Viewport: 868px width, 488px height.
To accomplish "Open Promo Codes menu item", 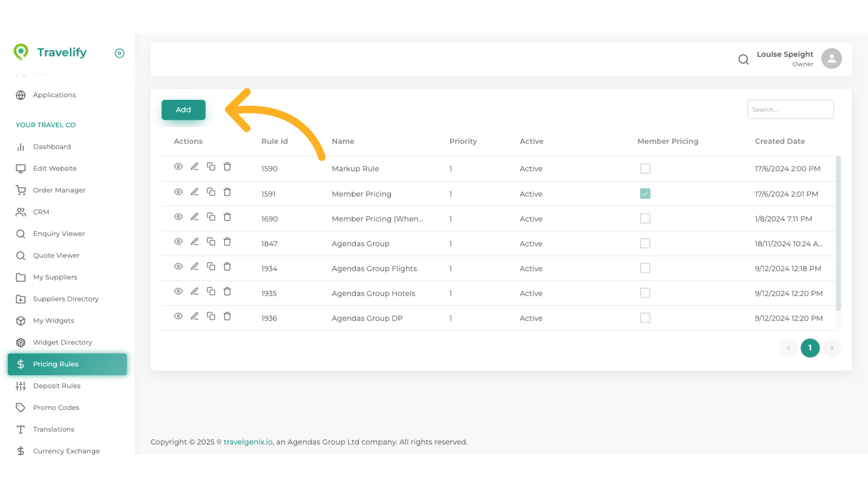I will [x=56, y=408].
